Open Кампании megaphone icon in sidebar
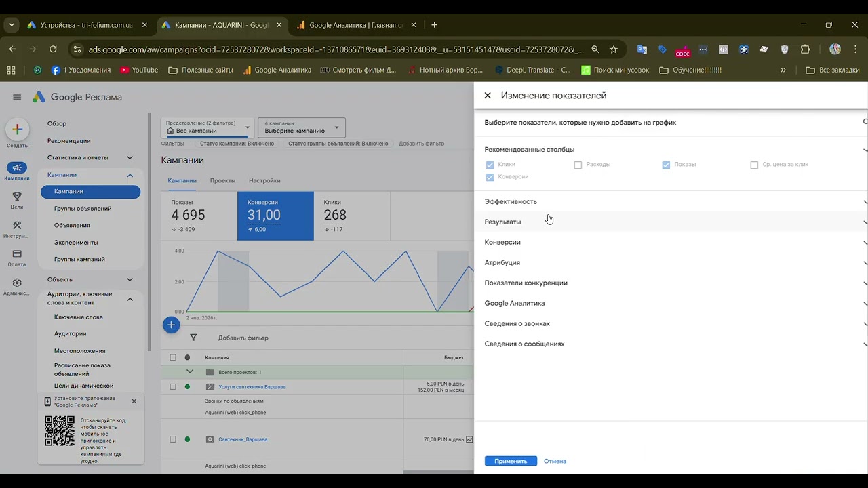 point(17,167)
